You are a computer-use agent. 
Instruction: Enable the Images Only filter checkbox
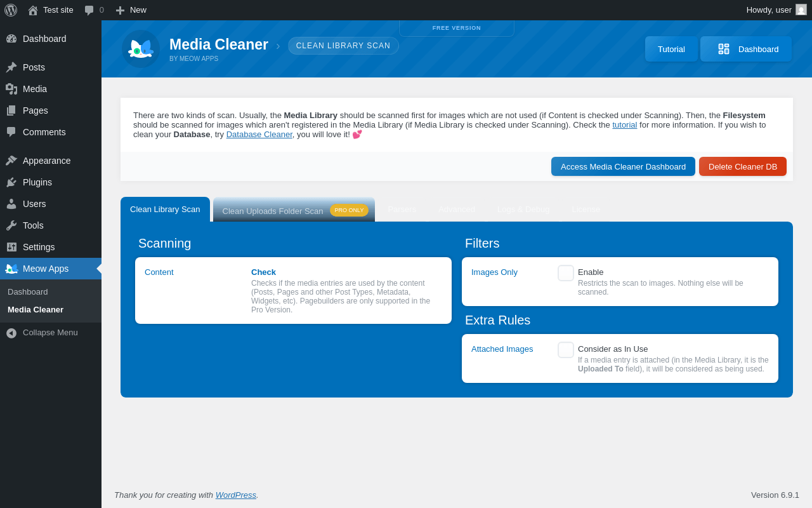[566, 273]
